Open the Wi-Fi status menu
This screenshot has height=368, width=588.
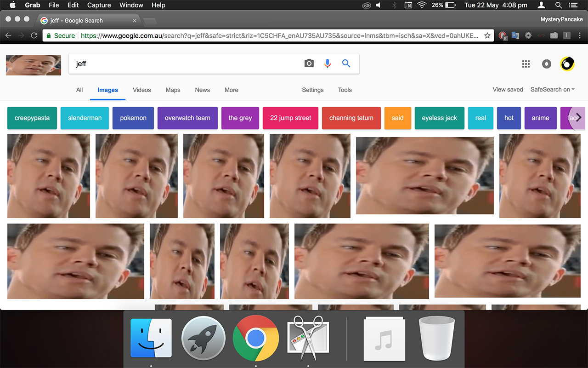point(422,5)
